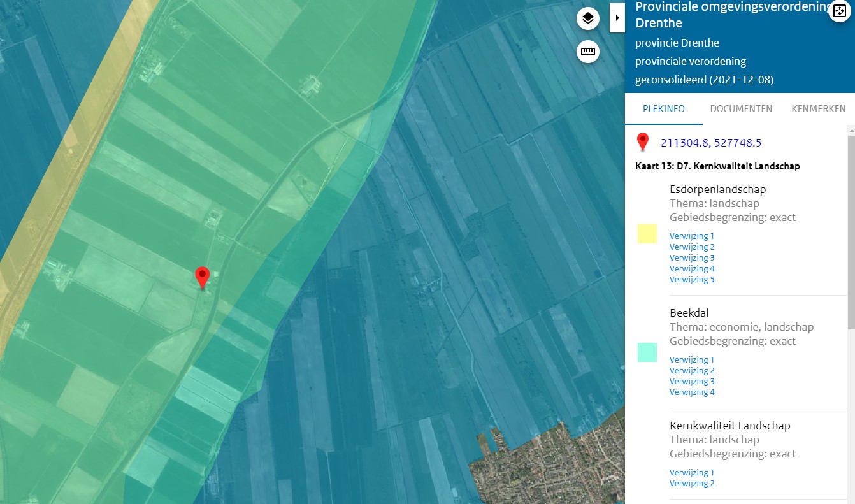The width and height of the screenshot is (855, 504).
Task: Open the map layers selector
Action: coord(588,18)
